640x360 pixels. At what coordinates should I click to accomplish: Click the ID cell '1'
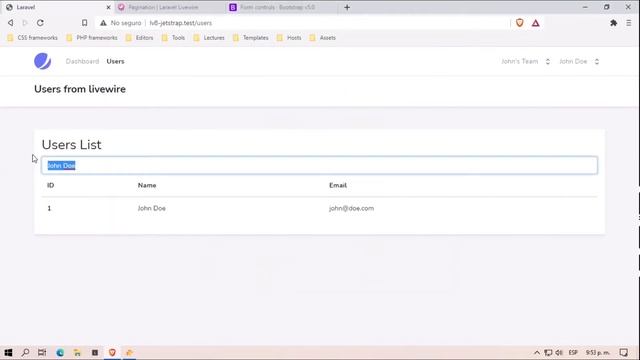(49, 208)
